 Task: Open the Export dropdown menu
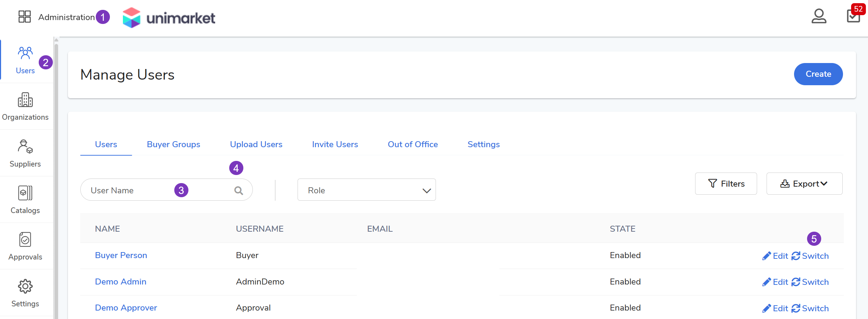[804, 184]
